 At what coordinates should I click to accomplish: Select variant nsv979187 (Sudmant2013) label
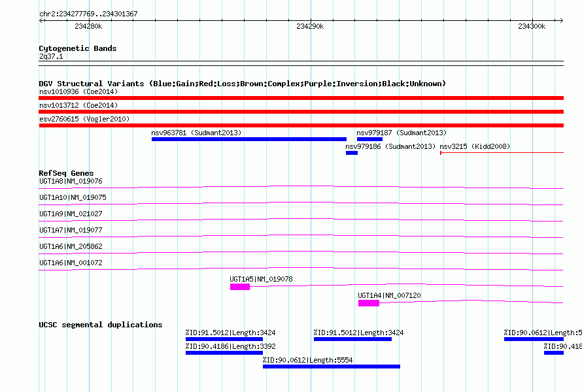(x=402, y=133)
